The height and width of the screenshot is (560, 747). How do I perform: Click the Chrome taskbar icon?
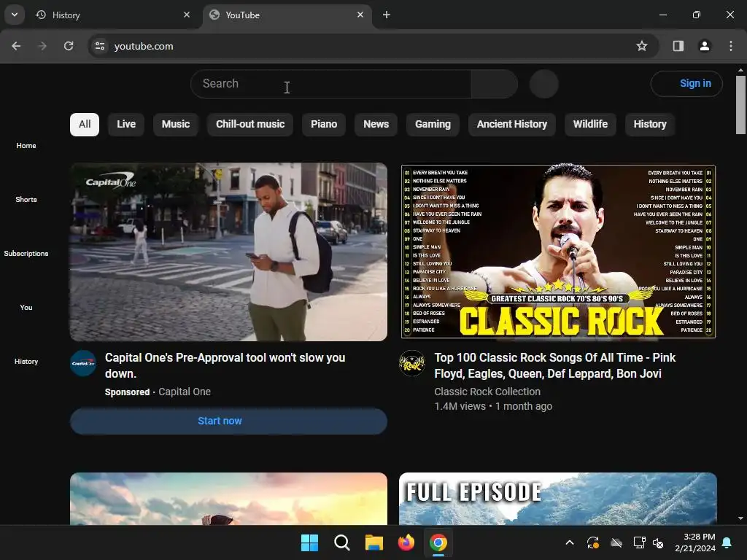(438, 542)
